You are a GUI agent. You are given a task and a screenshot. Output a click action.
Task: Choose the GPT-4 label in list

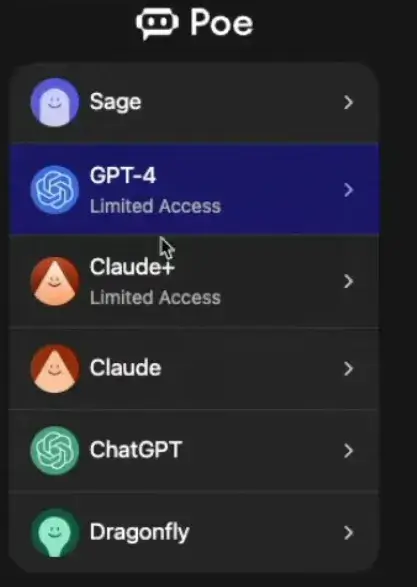(x=123, y=175)
